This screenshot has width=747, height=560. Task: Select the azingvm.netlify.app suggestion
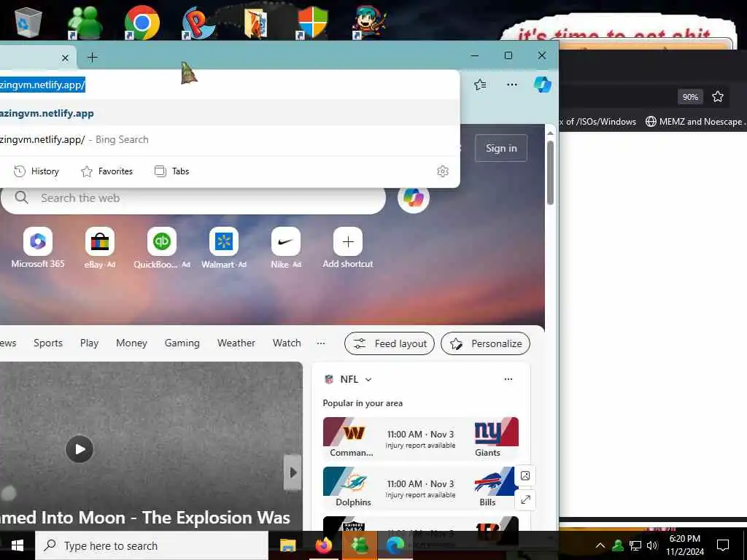click(x=230, y=113)
